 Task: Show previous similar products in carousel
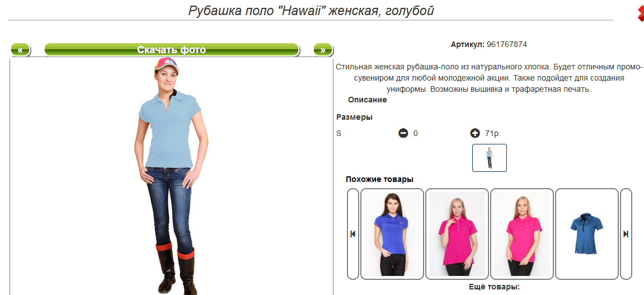(x=353, y=234)
